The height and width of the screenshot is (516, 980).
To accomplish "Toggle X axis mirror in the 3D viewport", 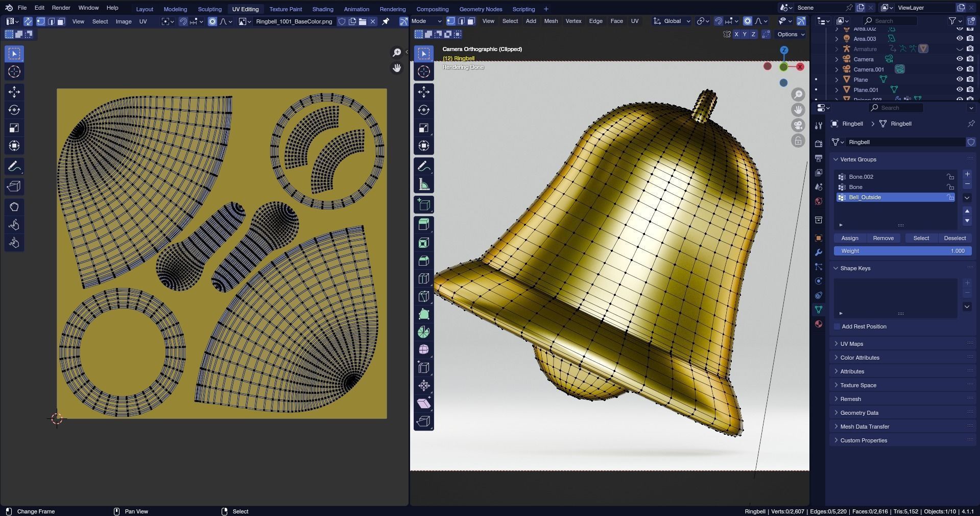I will [736, 34].
